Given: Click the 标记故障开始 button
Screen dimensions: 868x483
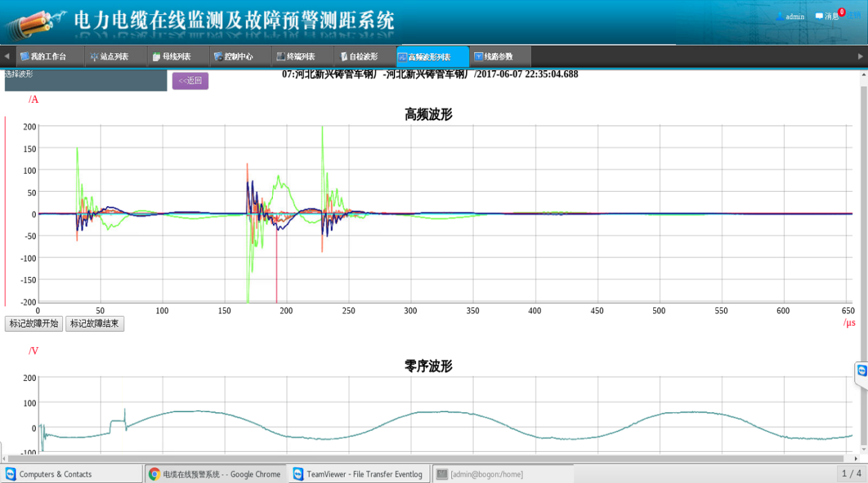Looking at the screenshot, I should click(34, 324).
